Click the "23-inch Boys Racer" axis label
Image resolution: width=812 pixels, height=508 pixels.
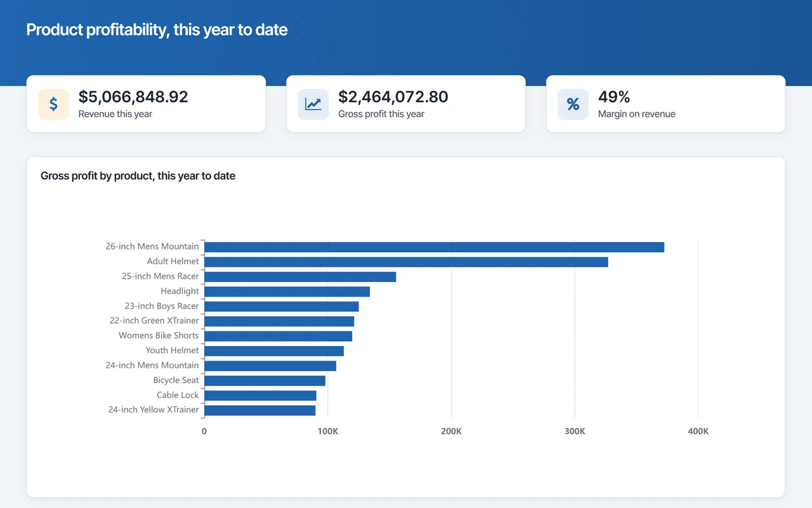click(162, 306)
